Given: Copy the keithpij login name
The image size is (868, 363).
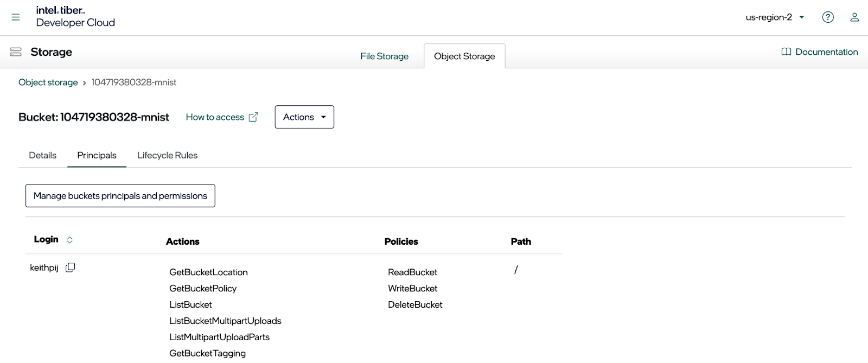Looking at the screenshot, I should tap(71, 268).
